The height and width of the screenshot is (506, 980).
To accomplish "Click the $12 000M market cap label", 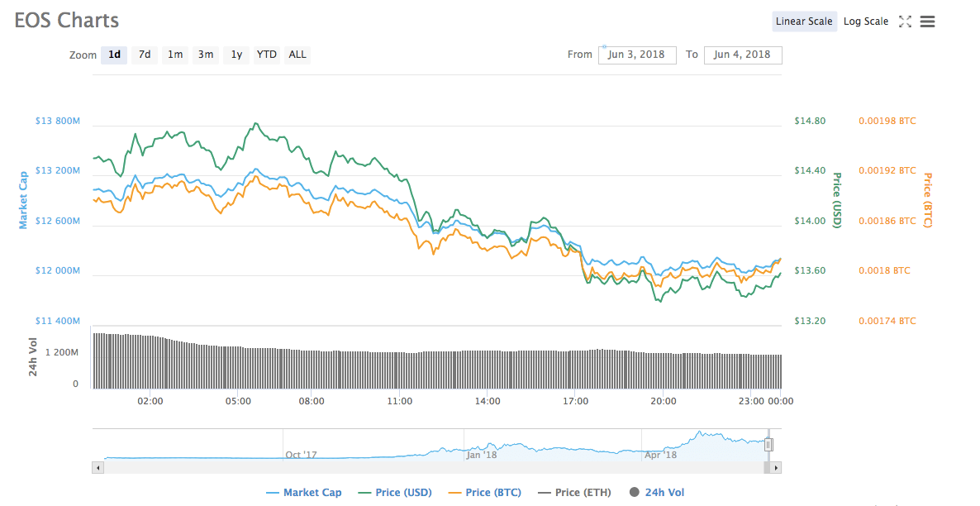I will click(x=58, y=271).
